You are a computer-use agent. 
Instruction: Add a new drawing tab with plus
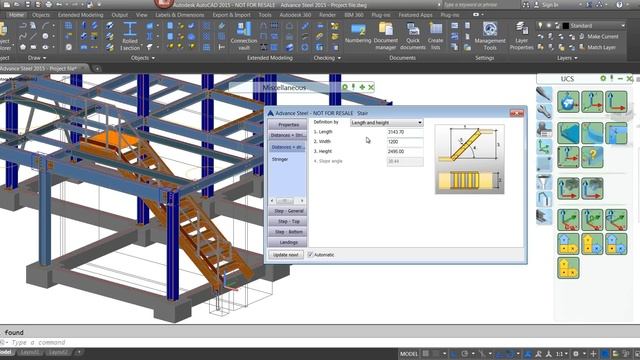(97, 69)
